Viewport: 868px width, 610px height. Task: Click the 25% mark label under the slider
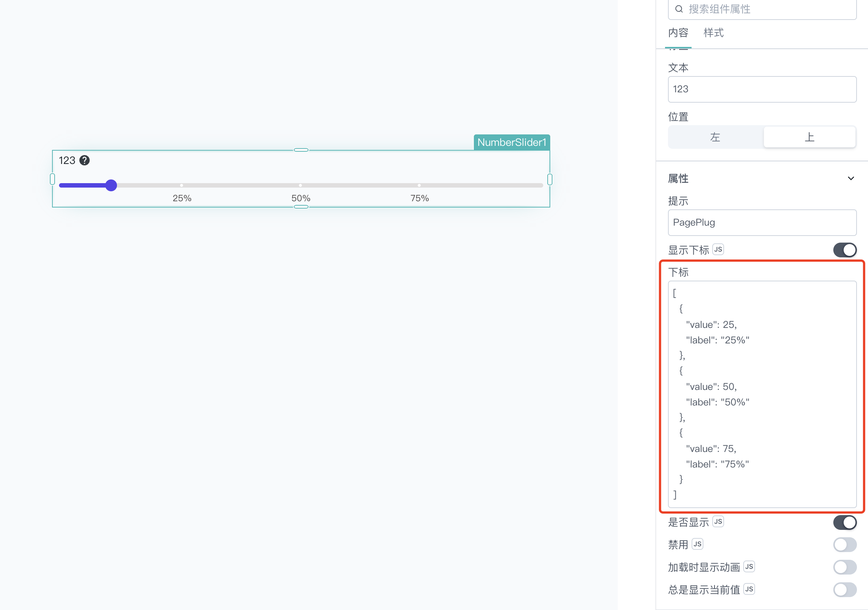tap(182, 198)
